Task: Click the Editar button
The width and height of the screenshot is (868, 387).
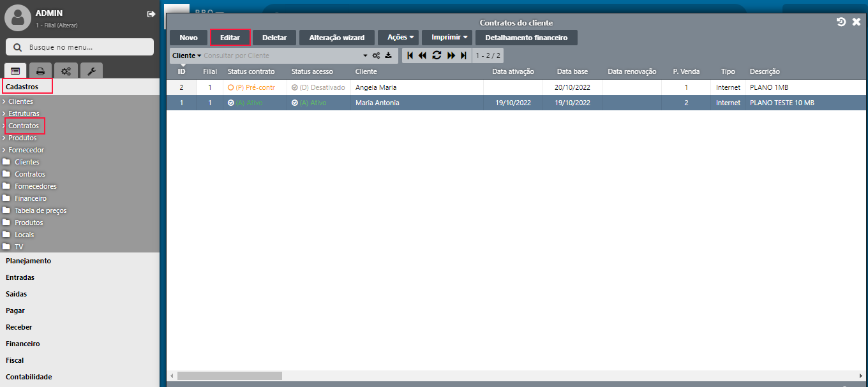Action: point(230,38)
